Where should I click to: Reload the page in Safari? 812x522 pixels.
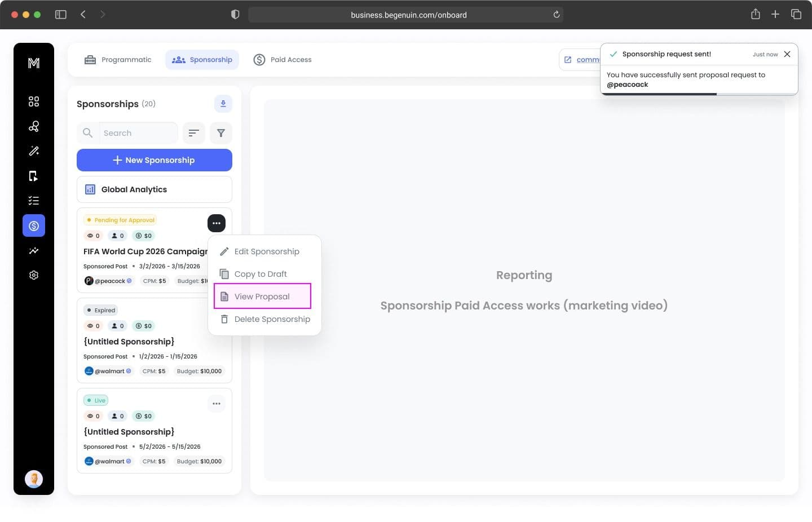[557, 15]
